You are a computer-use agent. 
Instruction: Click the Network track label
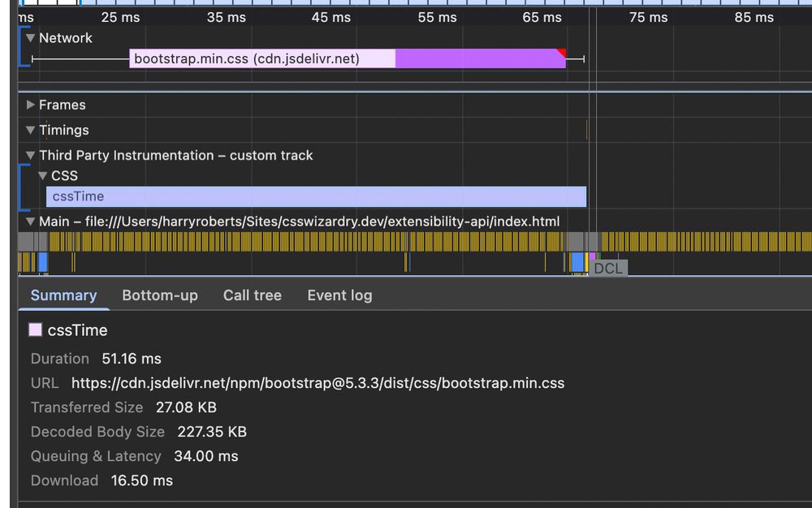[x=65, y=38]
